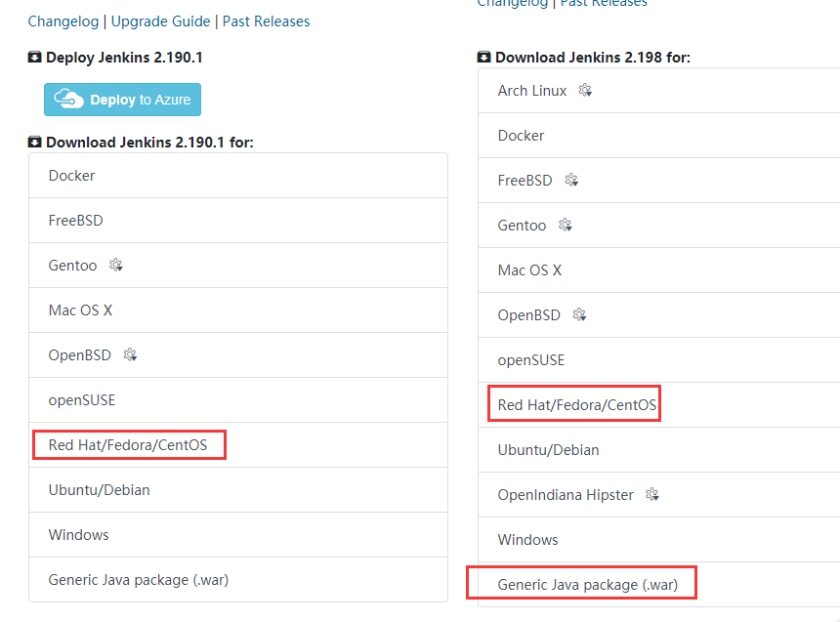Viewport: 840px width, 622px height.
Task: Select OpenBSD under Jenkins 2.198 downloads
Action: [x=659, y=315]
